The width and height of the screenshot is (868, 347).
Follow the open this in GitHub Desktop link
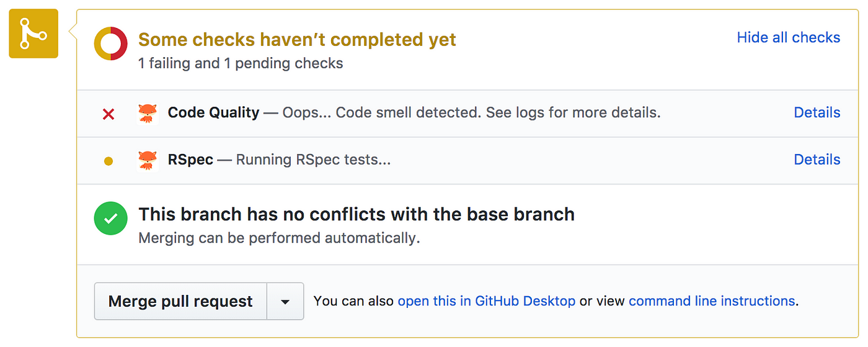(x=487, y=301)
